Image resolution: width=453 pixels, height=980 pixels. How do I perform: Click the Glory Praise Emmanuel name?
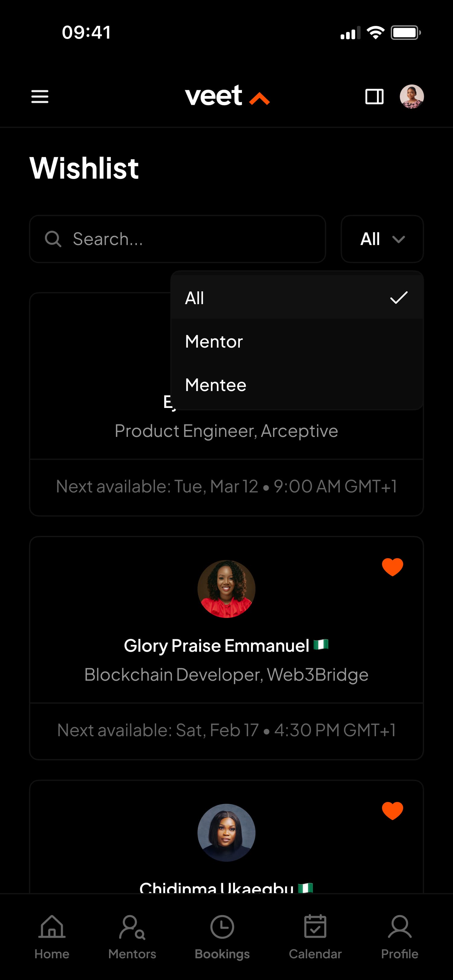(x=216, y=646)
